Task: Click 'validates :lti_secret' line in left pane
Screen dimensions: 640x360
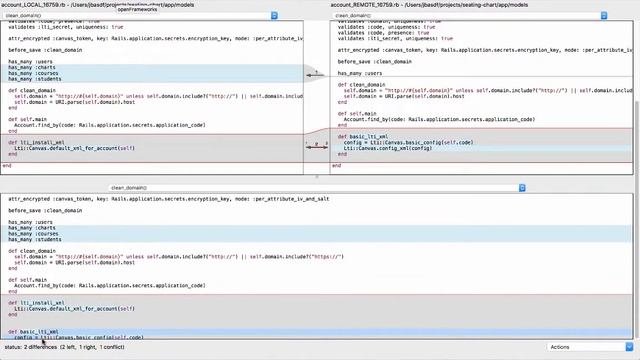Action: coord(66,27)
